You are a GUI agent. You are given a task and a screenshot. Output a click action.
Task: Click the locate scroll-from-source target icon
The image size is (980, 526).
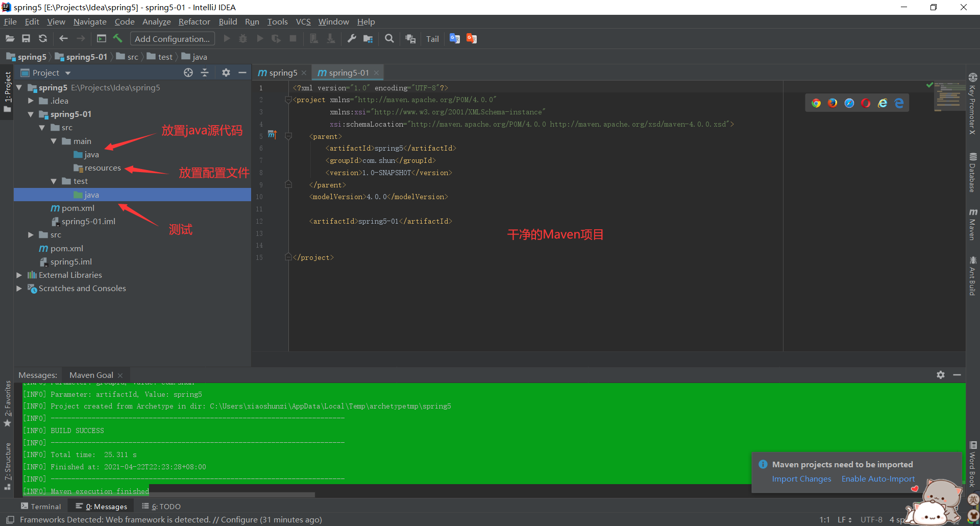tap(188, 73)
